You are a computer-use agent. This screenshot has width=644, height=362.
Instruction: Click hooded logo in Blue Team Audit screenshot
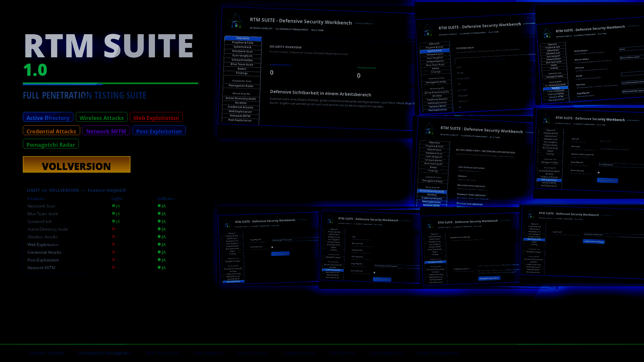click(x=531, y=214)
